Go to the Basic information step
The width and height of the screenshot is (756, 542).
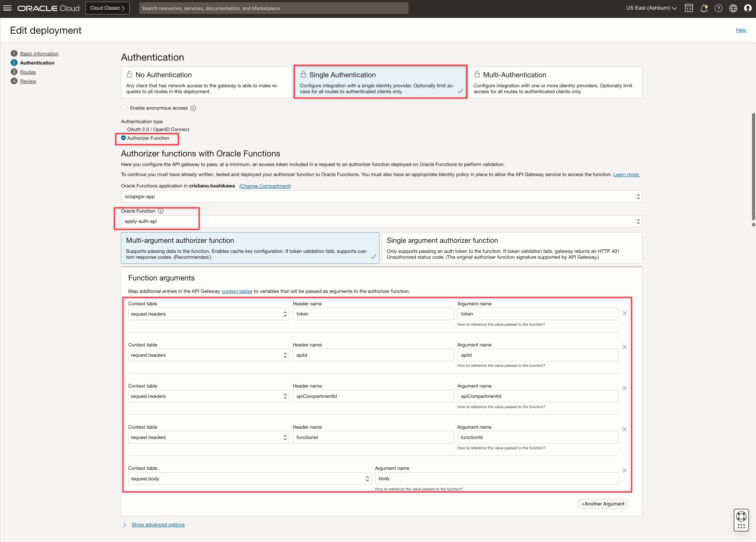39,54
